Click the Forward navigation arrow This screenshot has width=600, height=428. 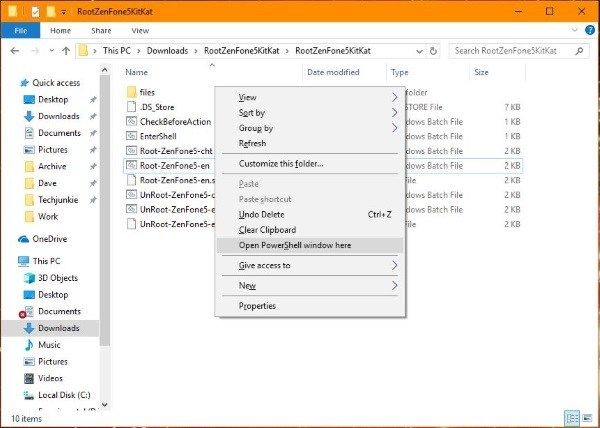(x=35, y=51)
